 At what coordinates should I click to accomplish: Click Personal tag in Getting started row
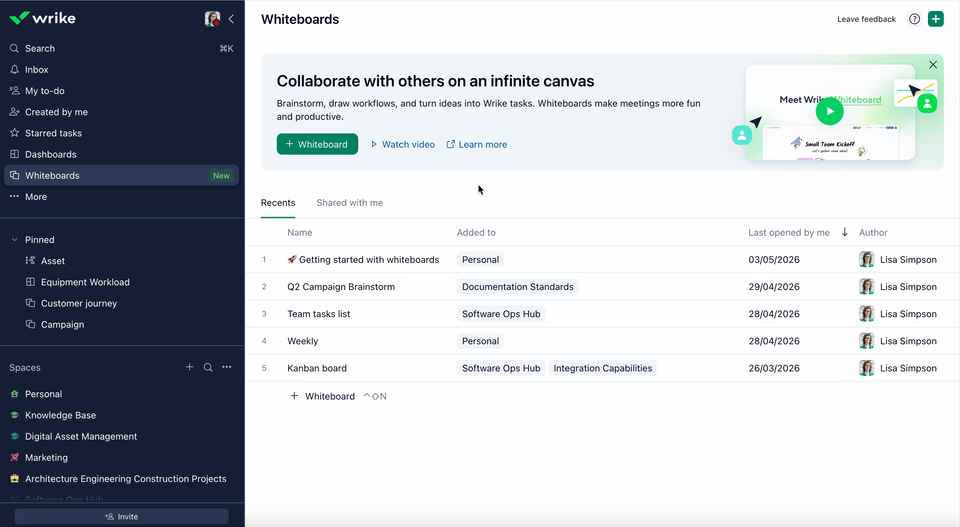[x=480, y=260]
